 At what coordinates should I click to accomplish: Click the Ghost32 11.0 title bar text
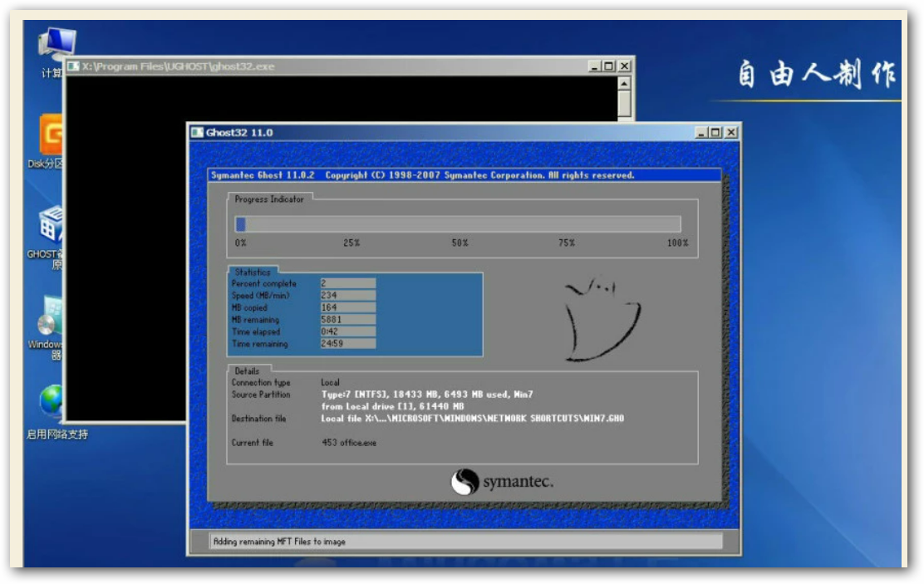[x=239, y=133]
